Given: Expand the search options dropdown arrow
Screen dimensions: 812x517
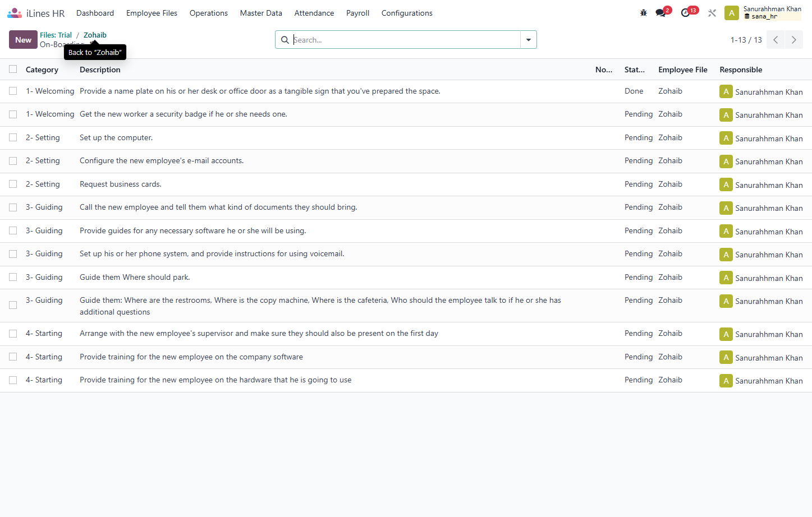Looking at the screenshot, I should 529,40.
